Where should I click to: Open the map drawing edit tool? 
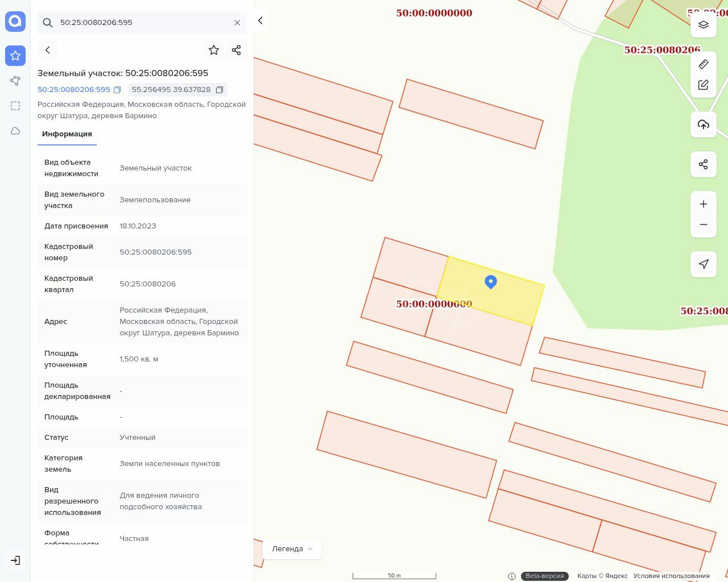pyautogui.click(x=703, y=85)
